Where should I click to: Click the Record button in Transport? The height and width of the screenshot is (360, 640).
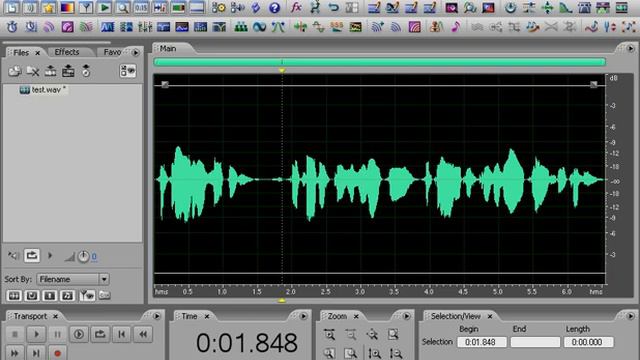coord(57,353)
